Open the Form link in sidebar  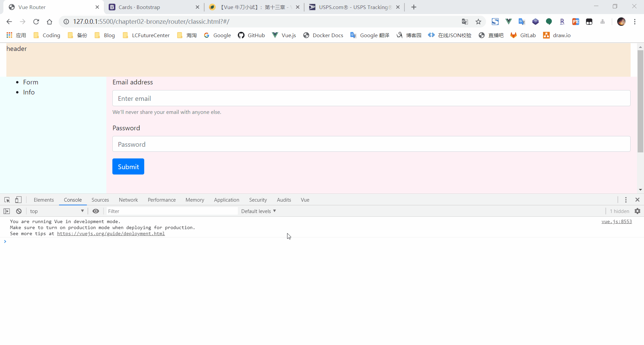coord(31,82)
